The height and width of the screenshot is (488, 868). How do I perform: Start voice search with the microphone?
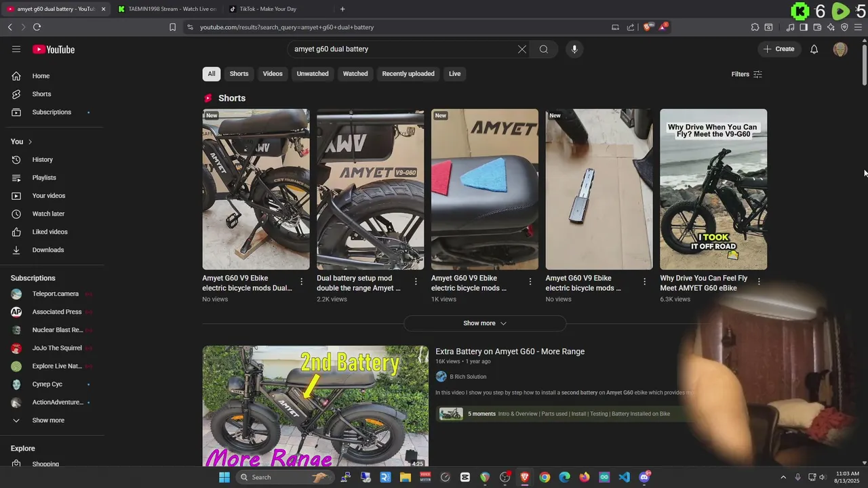[x=574, y=49]
